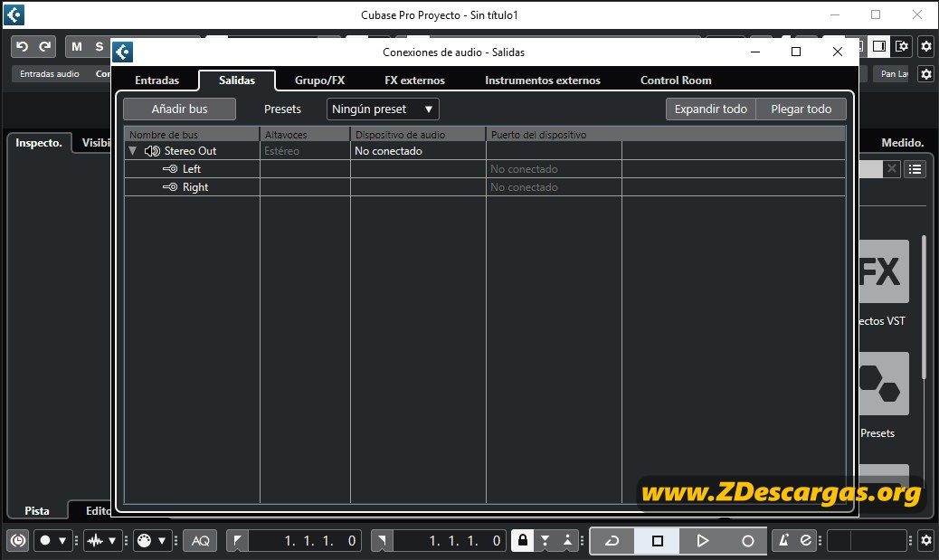Select the Right channel row
Image resolution: width=939 pixels, height=560 pixels.
pos(485,187)
